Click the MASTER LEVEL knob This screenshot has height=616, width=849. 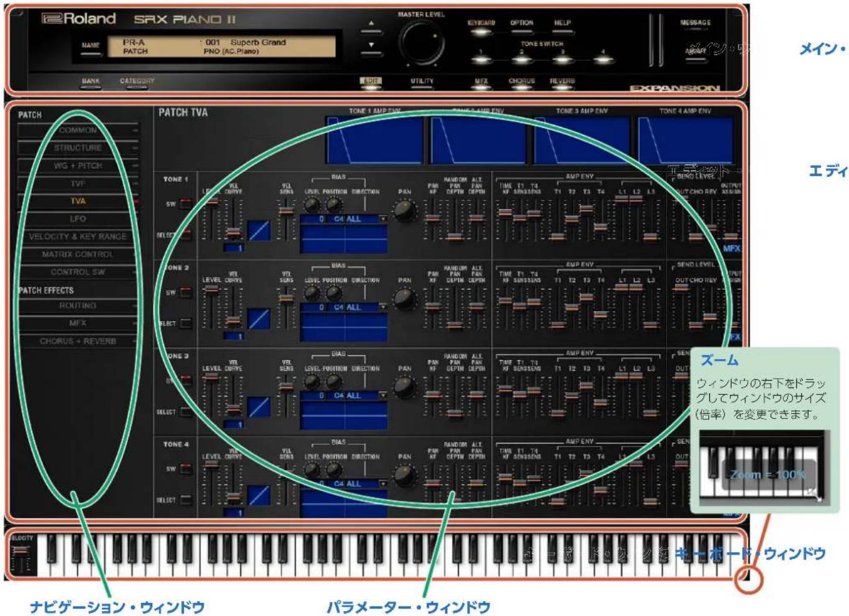[422, 42]
